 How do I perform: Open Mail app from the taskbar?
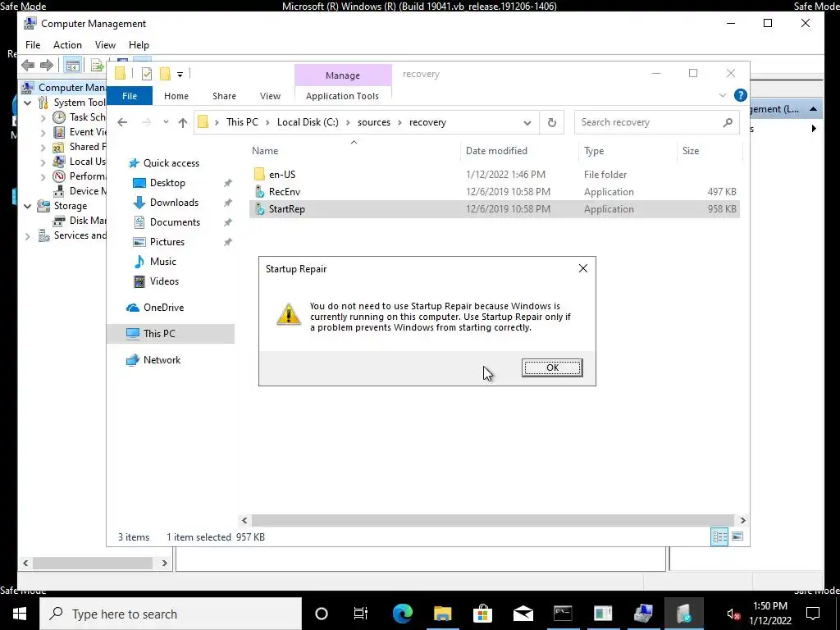tap(523, 614)
